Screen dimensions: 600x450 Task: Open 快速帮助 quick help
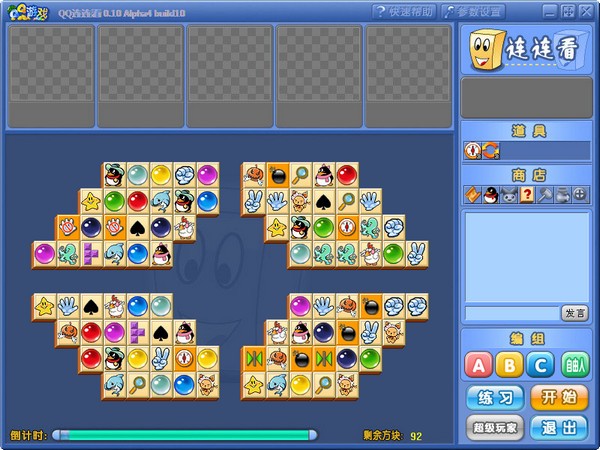pos(404,12)
